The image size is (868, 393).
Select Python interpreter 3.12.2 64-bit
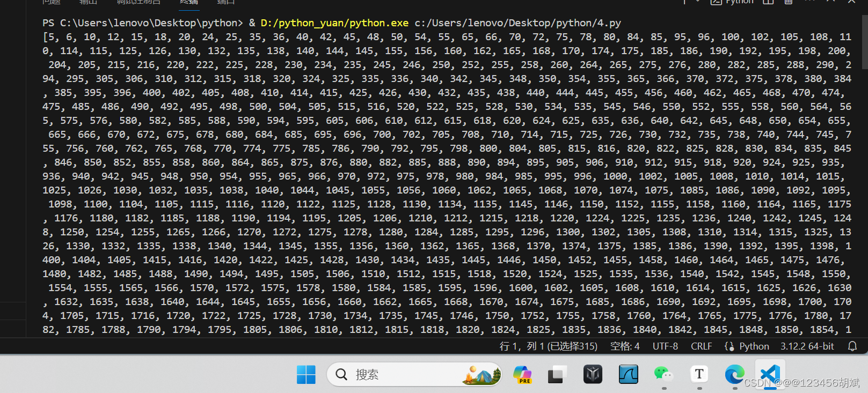807,346
